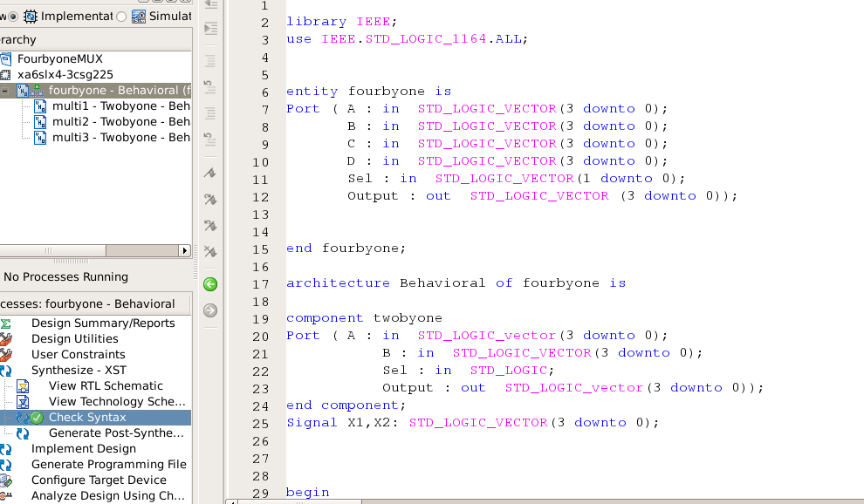Image resolution: width=864 pixels, height=504 pixels.
Task: Select View Technology Schematic entry
Action: click(x=117, y=402)
